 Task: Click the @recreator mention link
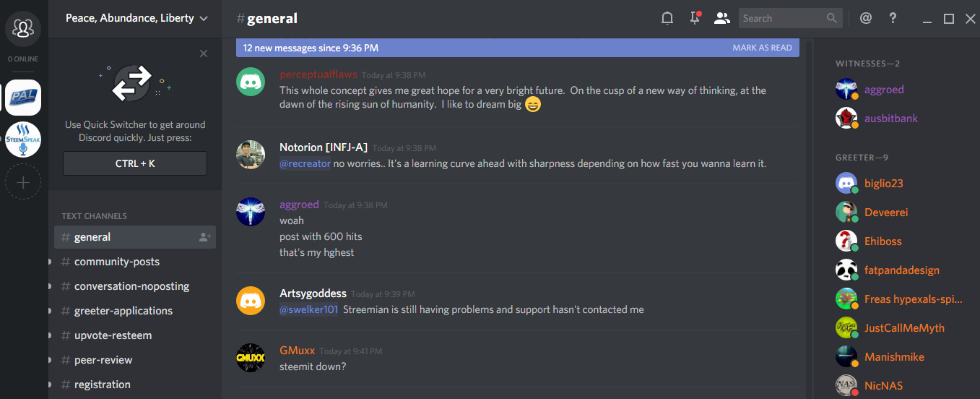305,163
